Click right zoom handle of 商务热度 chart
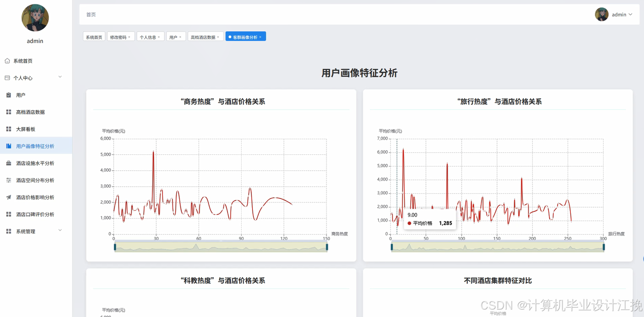 click(327, 247)
